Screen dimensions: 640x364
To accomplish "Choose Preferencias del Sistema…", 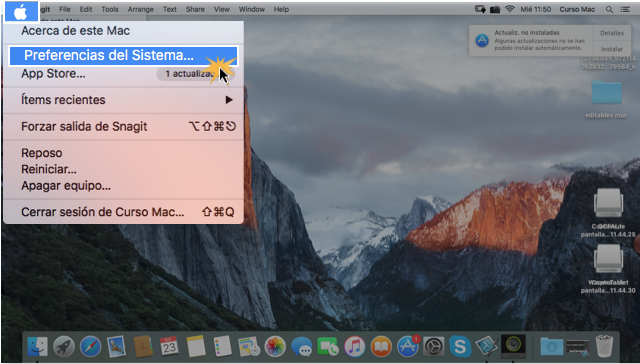I will coord(123,55).
